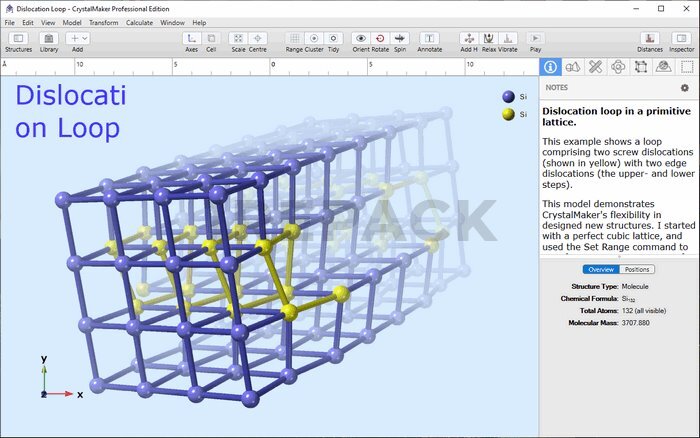Select the Overview segment button
Screen dimensions: 700x438
pyautogui.click(x=601, y=269)
